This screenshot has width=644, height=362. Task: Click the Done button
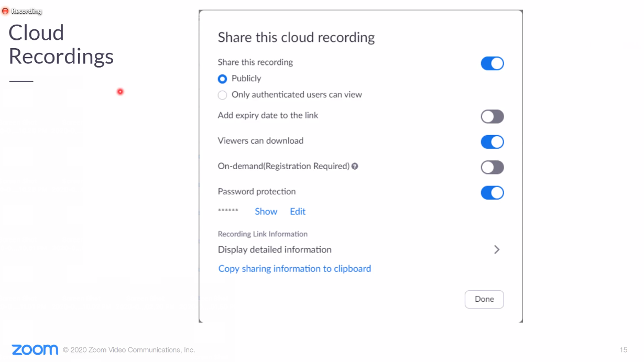[x=484, y=299]
